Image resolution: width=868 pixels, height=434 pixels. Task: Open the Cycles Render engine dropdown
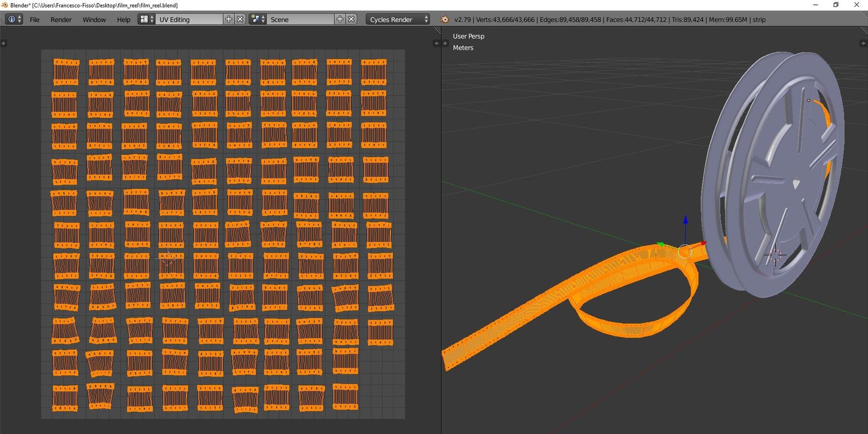click(397, 19)
